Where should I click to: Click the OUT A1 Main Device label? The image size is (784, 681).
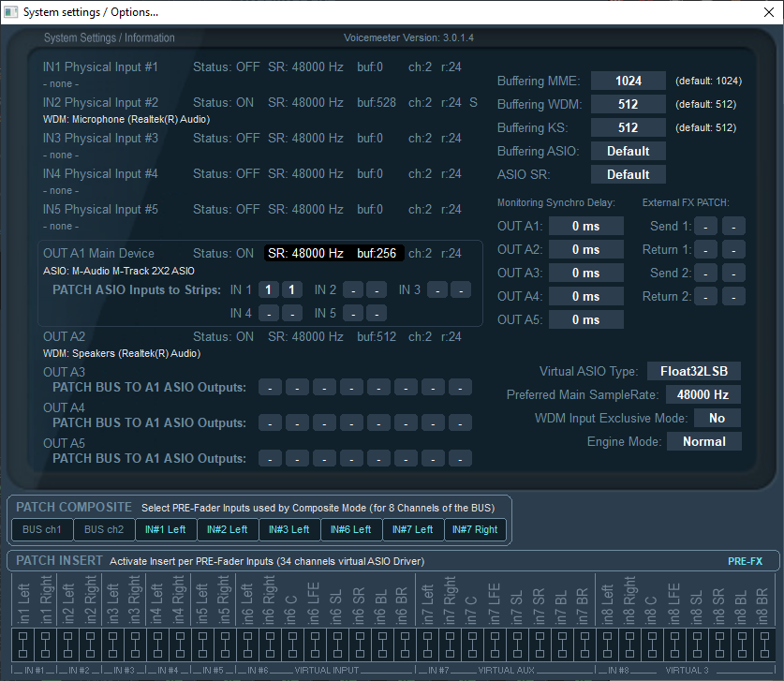(x=98, y=253)
